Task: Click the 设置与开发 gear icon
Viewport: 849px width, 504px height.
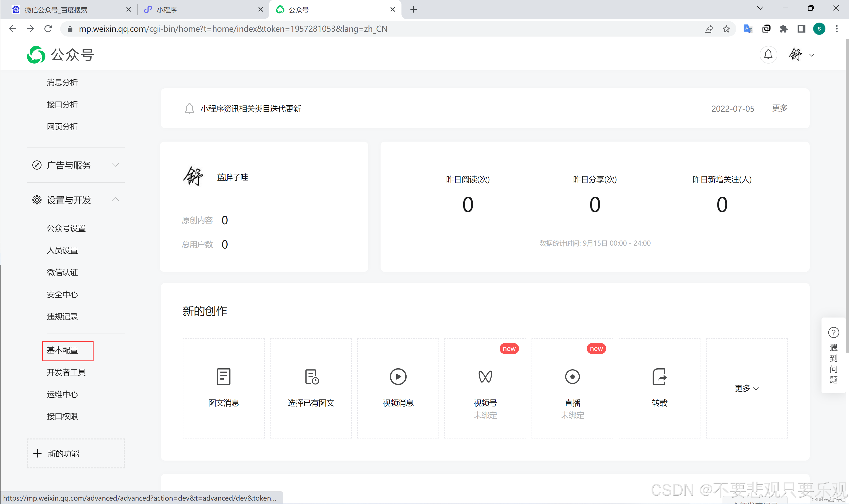Action: 37,200
